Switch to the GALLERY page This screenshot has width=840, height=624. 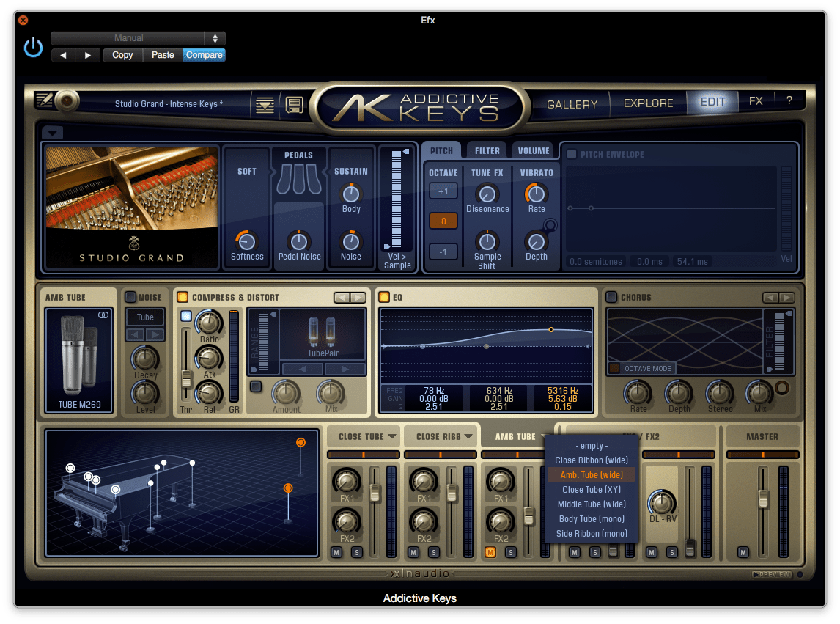(x=572, y=105)
